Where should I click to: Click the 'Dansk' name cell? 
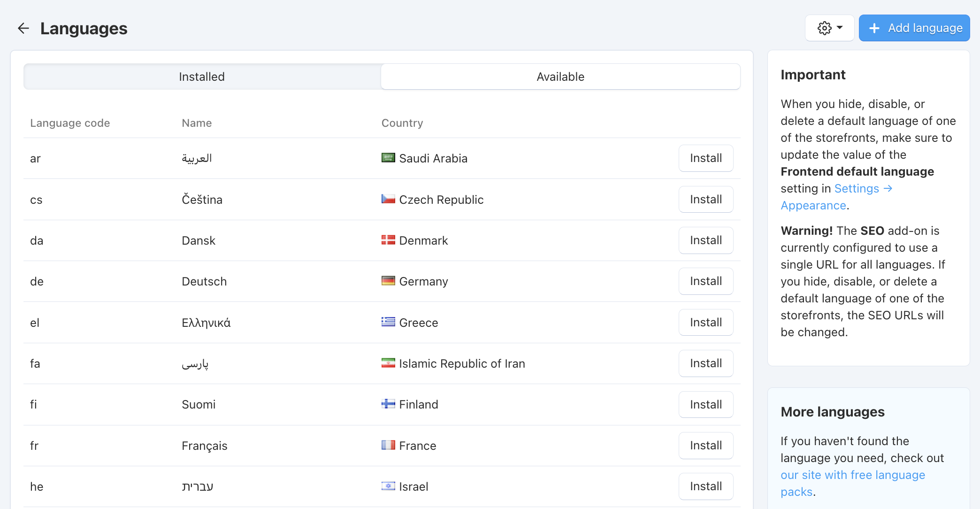pyautogui.click(x=199, y=240)
